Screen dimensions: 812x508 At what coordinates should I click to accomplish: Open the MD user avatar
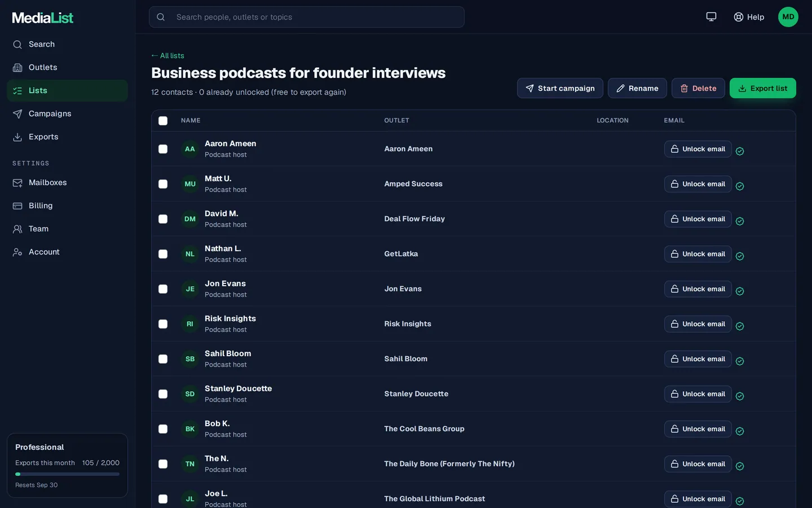788,17
